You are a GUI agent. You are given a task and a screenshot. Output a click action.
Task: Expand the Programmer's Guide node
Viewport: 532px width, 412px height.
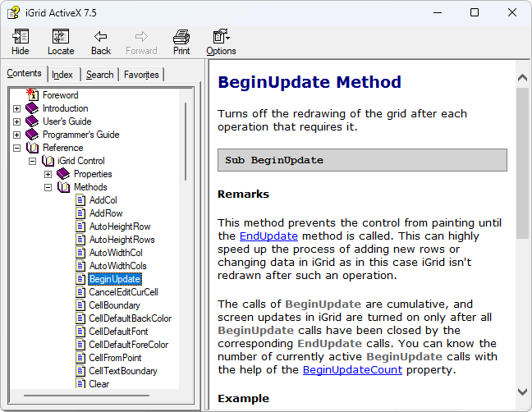coord(16,135)
